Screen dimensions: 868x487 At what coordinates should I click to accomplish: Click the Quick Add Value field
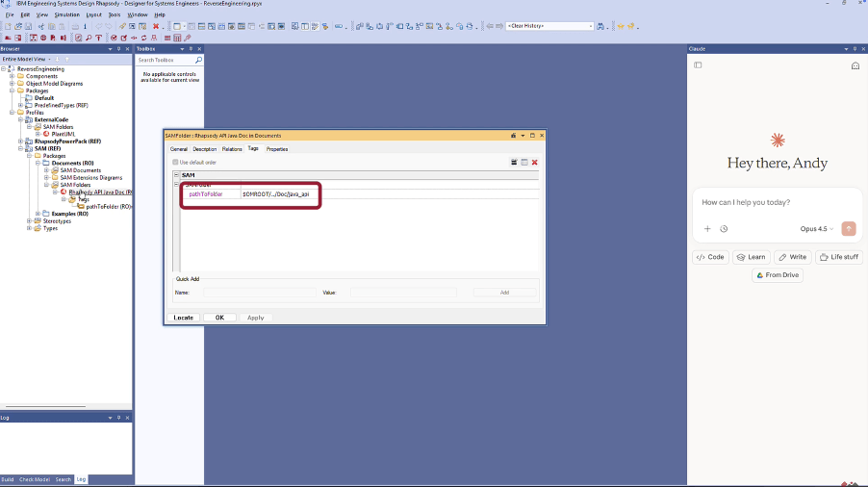pos(403,293)
